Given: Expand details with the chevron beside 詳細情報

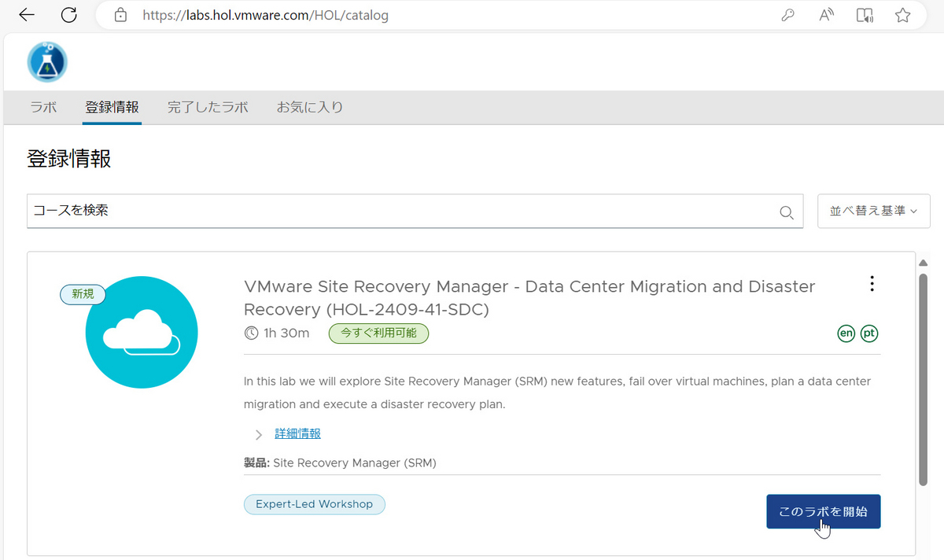Looking at the screenshot, I should tap(259, 434).
